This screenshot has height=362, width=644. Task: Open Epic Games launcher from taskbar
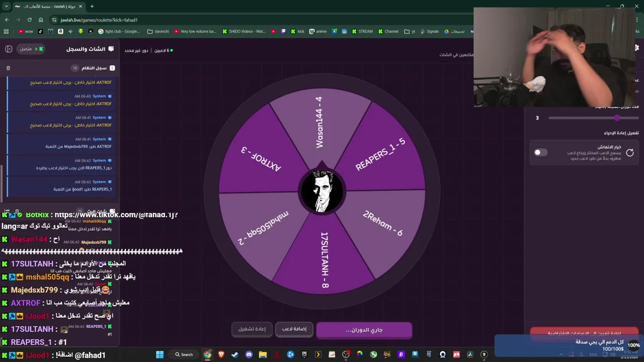304,354
